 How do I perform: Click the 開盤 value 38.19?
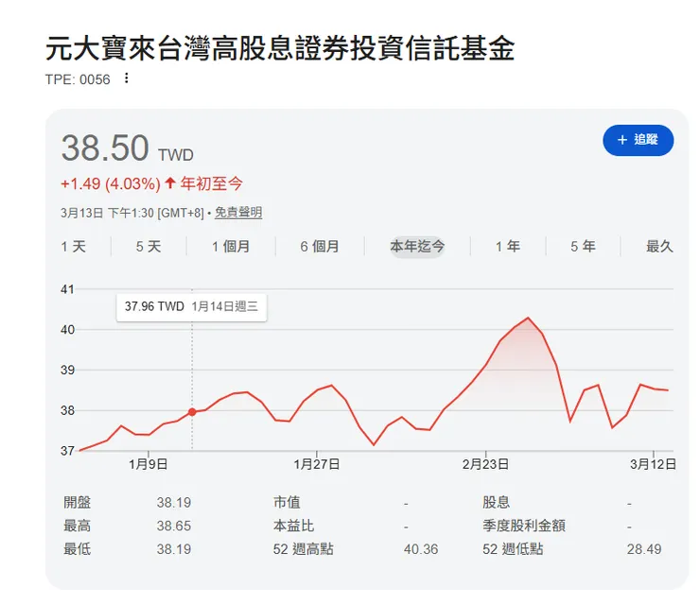pos(174,503)
